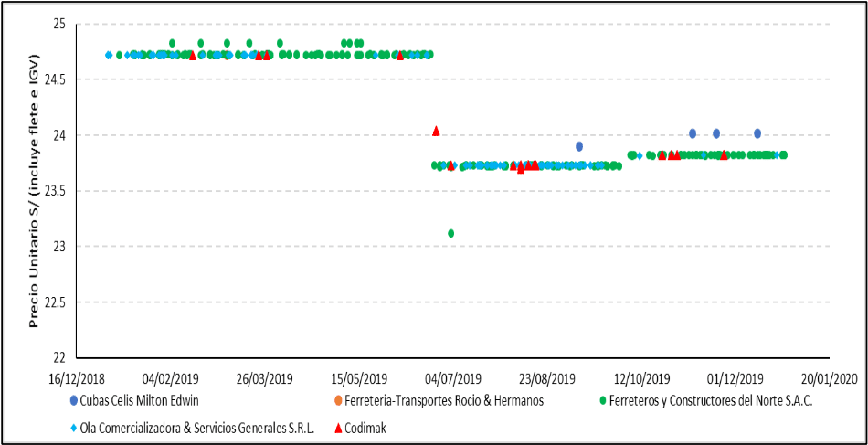
Task: Click the red triangle Codimak legend marker
Action: (338, 427)
